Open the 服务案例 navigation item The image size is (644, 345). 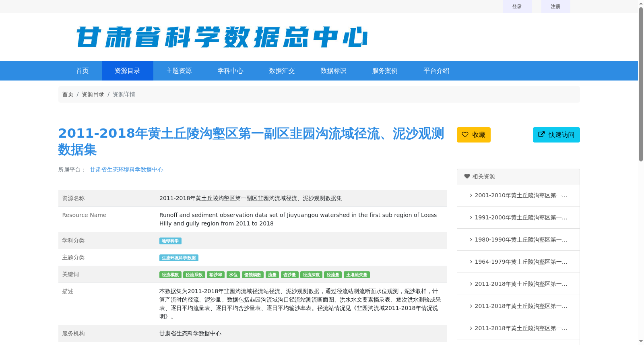(x=385, y=71)
